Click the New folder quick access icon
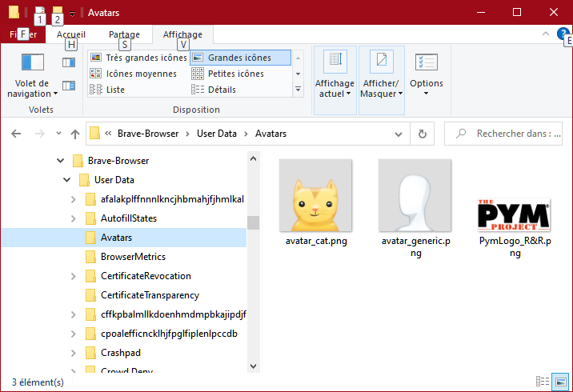 click(x=58, y=13)
